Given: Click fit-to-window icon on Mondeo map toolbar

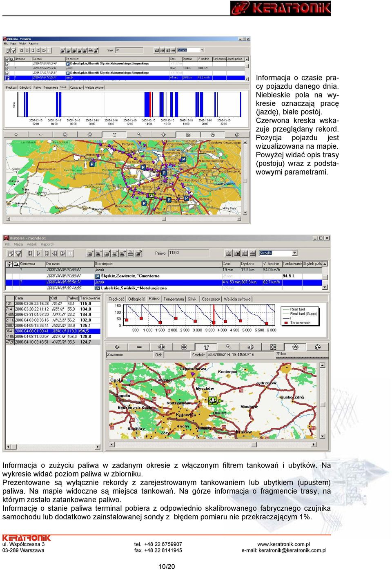Looking at the screenshot, I should pyautogui.click(x=188, y=134).
